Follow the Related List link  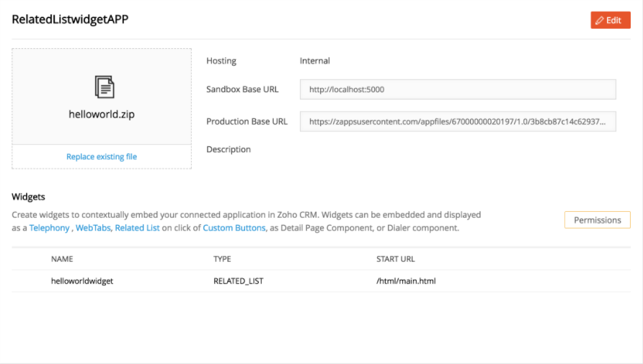coord(137,228)
